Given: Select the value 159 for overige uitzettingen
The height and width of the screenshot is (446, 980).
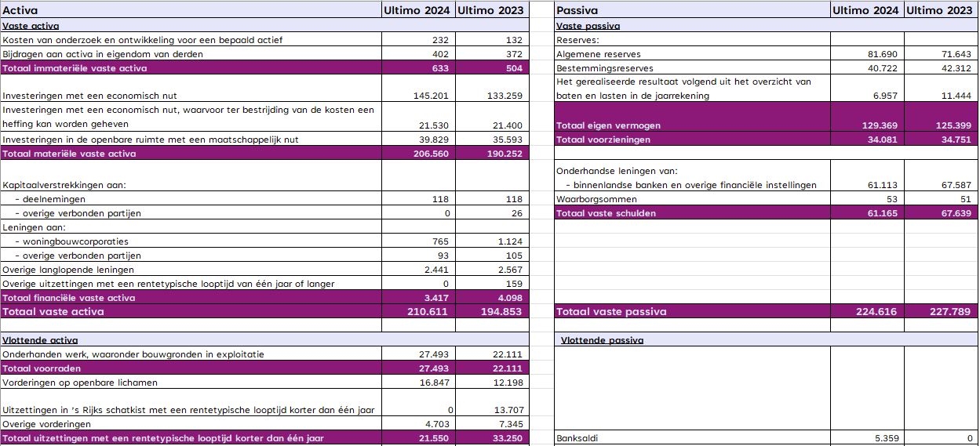Looking at the screenshot, I should pyautogui.click(x=514, y=283).
